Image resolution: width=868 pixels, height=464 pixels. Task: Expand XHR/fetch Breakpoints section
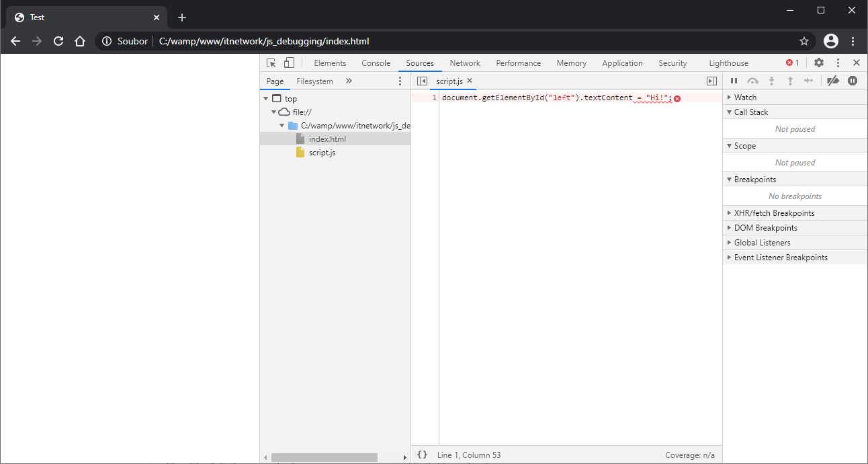[x=774, y=213]
